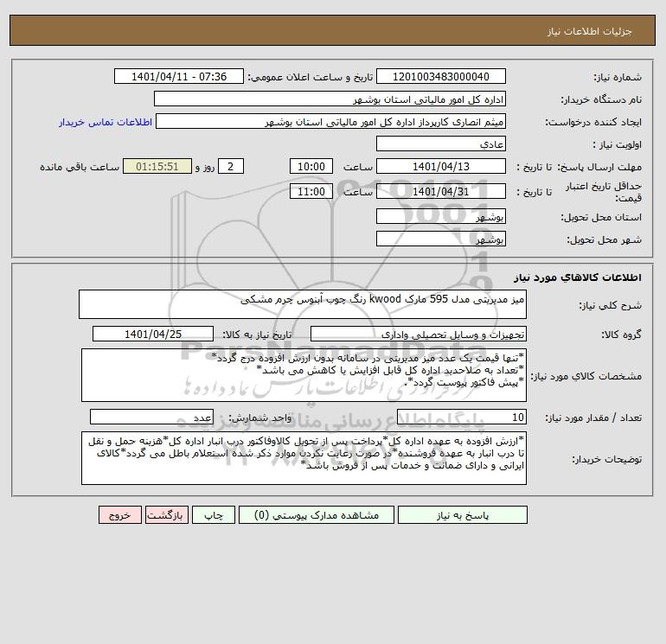Select the quantity field showing 10

[462, 417]
